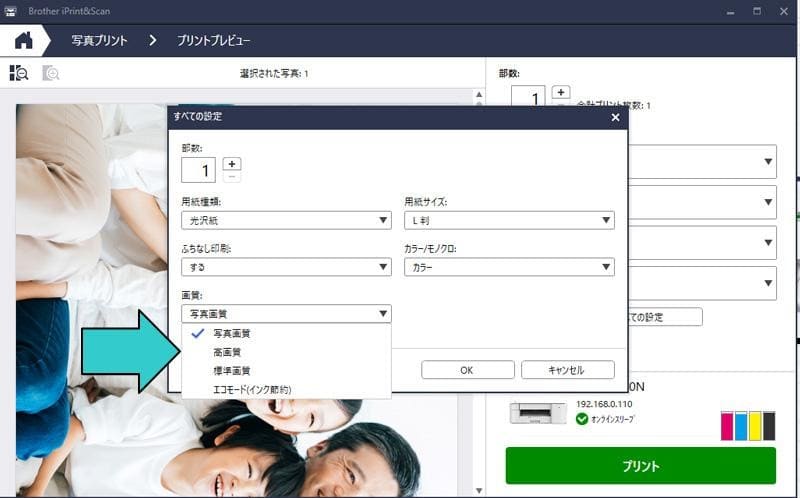Click the cyan ink level bar
This screenshot has height=498, width=800.
(x=741, y=426)
